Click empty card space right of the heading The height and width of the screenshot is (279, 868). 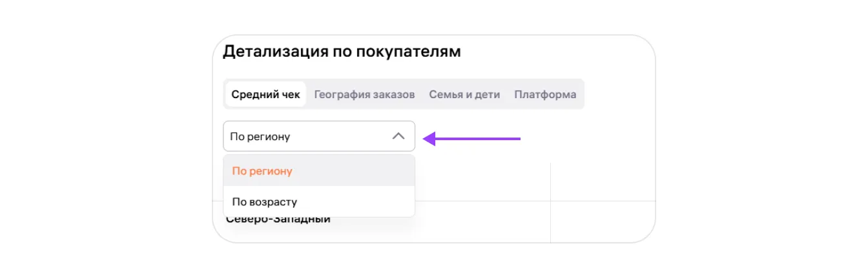click(555, 52)
